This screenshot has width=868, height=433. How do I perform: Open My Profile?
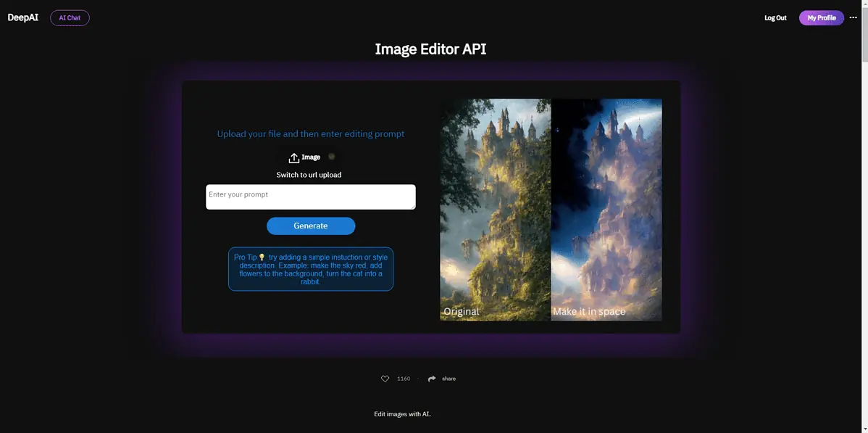pos(821,18)
